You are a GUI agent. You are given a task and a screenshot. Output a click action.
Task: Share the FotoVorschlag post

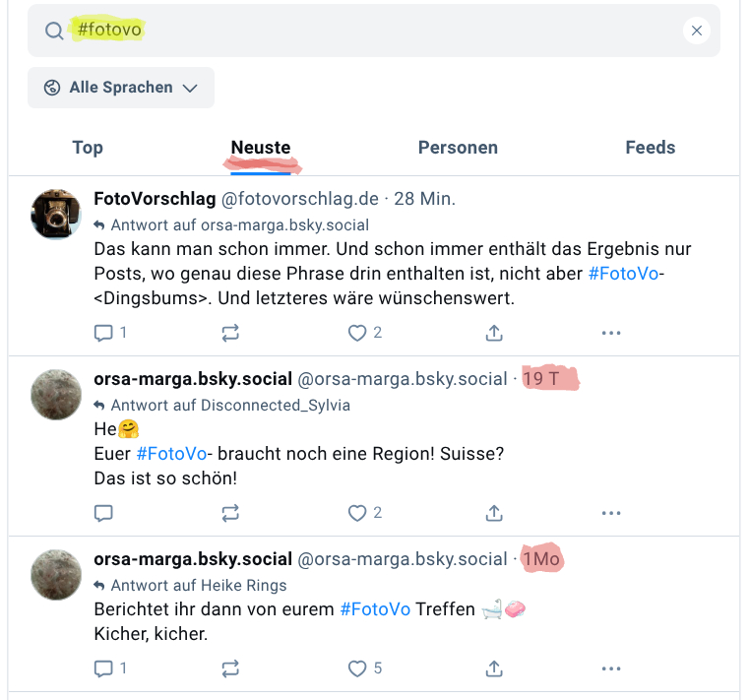pos(494,333)
